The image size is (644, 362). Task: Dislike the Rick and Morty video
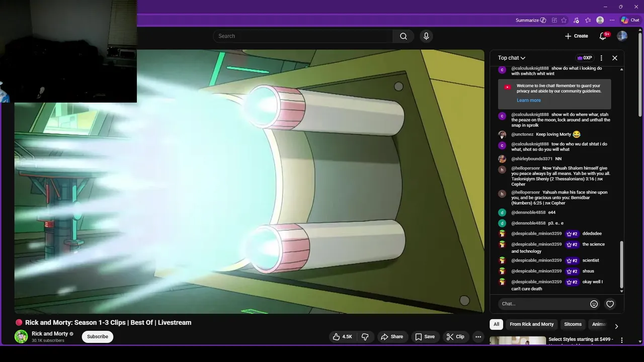[x=366, y=337]
